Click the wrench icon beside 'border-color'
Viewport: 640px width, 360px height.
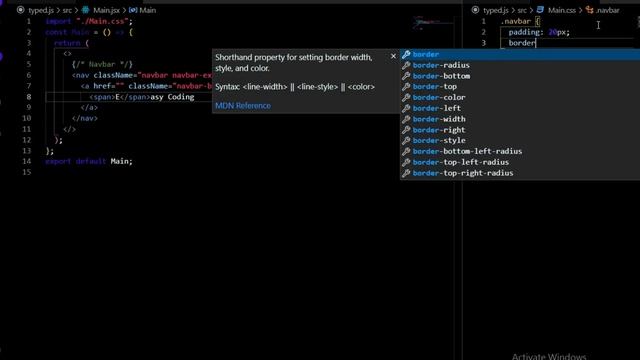coord(406,98)
